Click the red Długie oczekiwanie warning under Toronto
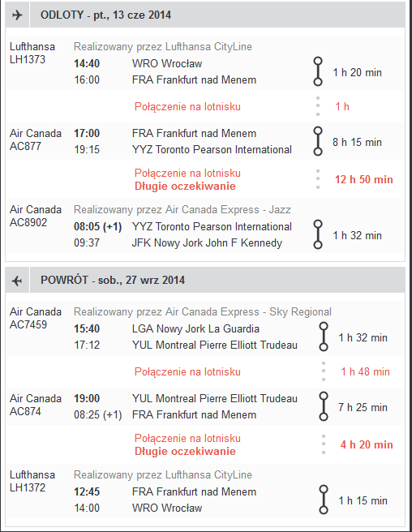 [185, 186]
